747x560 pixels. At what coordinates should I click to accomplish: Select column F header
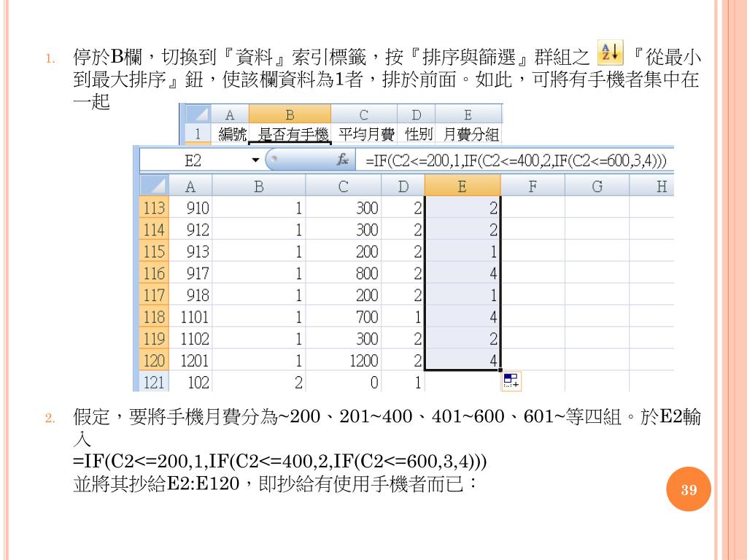click(x=533, y=186)
